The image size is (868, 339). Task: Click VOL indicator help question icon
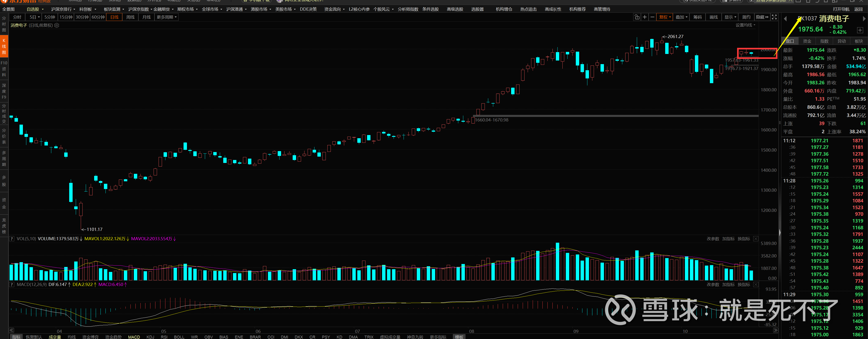coord(12,239)
